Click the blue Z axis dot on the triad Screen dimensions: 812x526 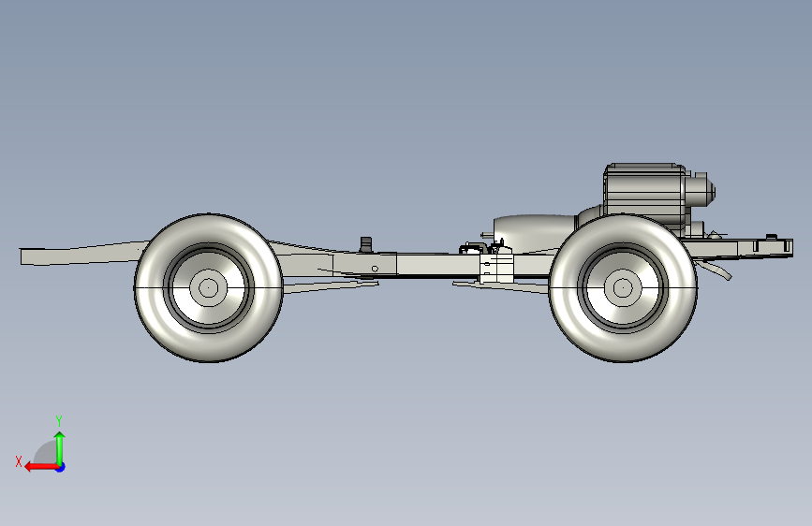click(x=61, y=467)
